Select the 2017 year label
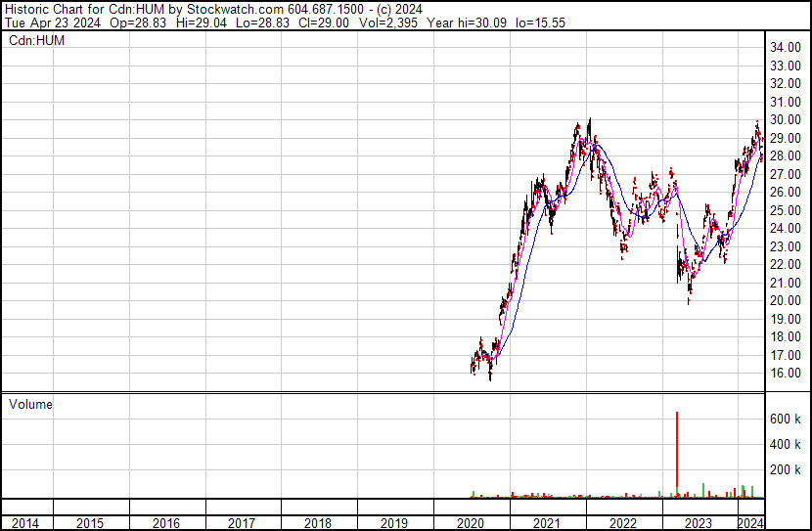The image size is (812, 531). tap(241, 523)
